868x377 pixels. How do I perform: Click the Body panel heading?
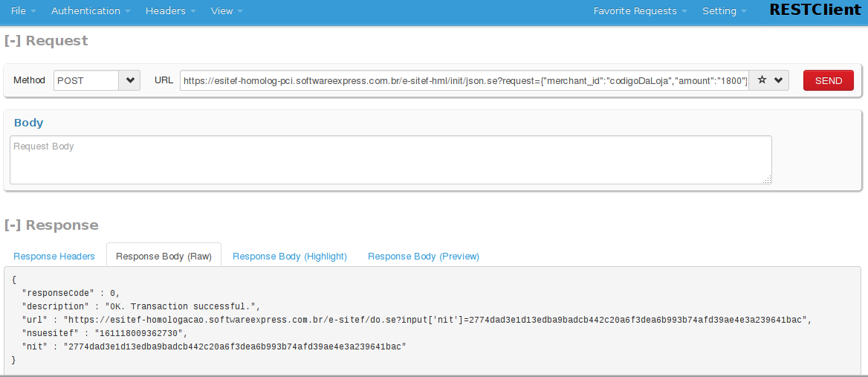[29, 123]
